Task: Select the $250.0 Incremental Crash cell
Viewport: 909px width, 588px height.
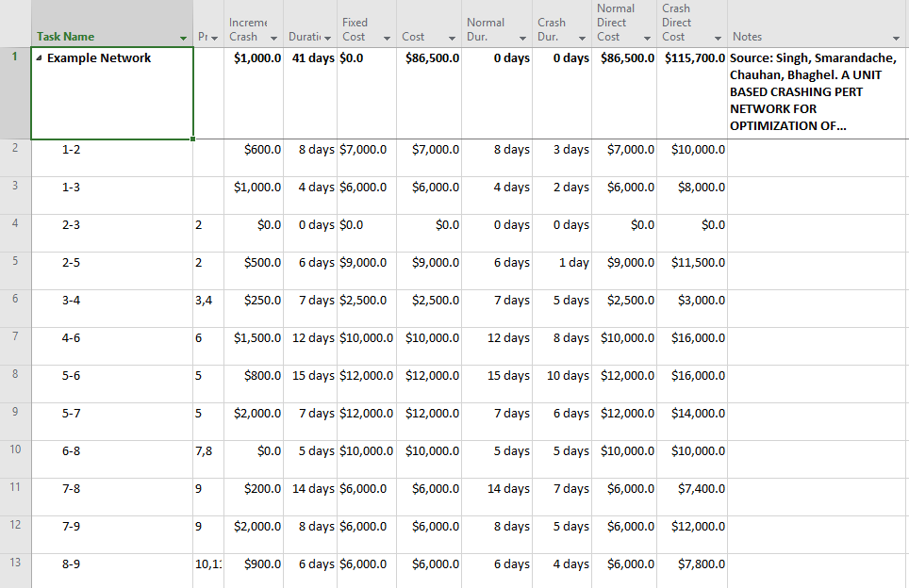Action: tap(254, 309)
